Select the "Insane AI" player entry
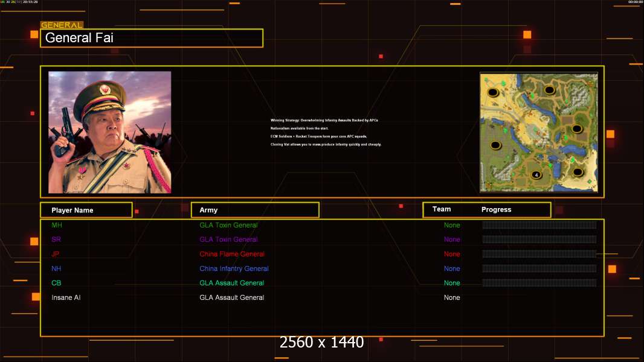 coord(66,297)
